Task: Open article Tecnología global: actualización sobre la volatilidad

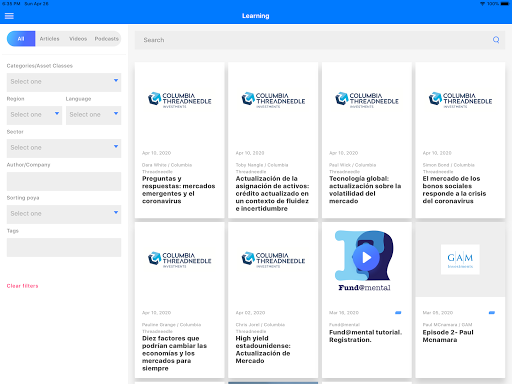Action: (x=365, y=190)
